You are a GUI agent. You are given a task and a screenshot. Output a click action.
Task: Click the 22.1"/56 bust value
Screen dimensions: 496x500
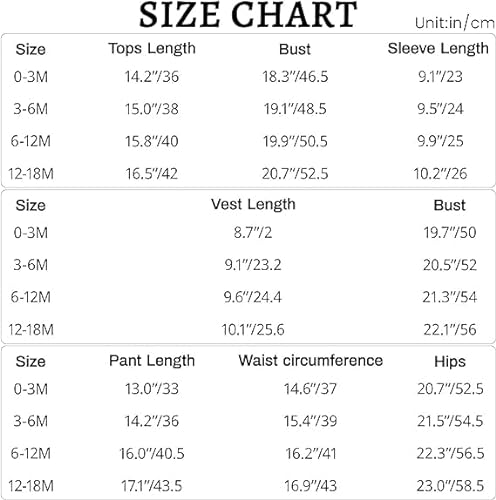pos(450,330)
